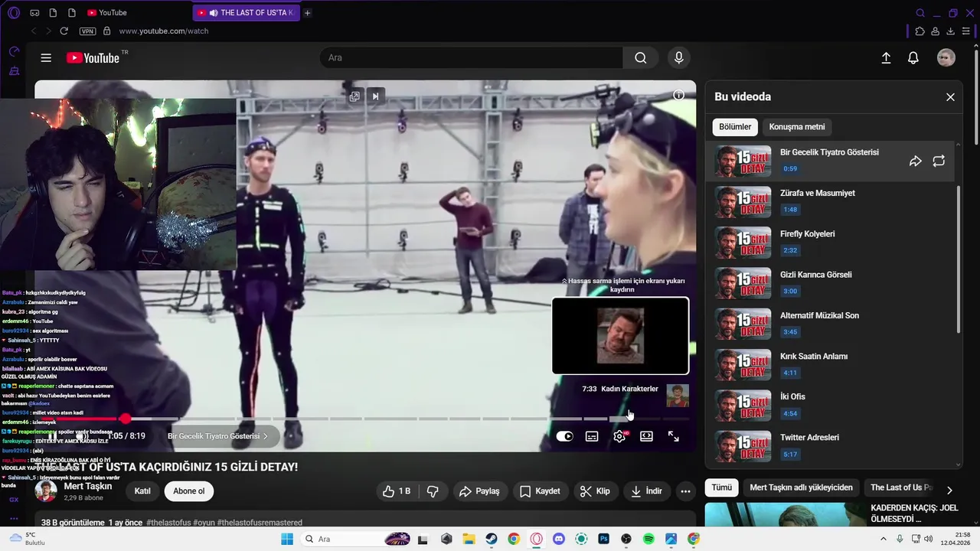
Task: Close the Bu videoda panel
Action: pyautogui.click(x=950, y=97)
